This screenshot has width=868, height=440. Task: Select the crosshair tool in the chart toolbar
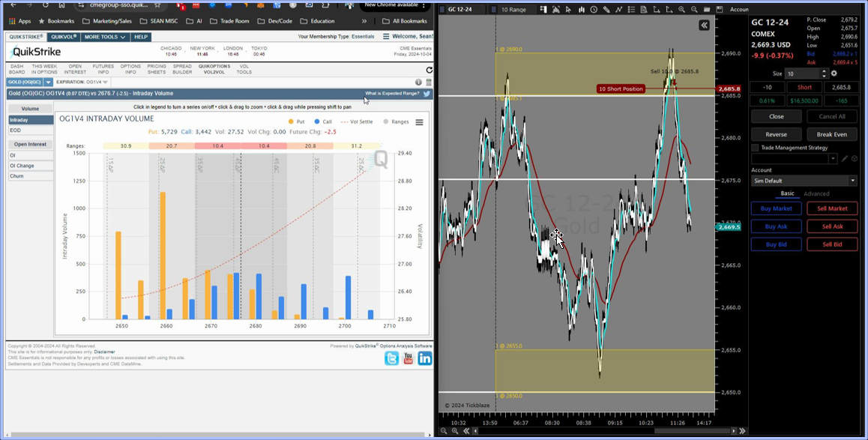coord(555,10)
